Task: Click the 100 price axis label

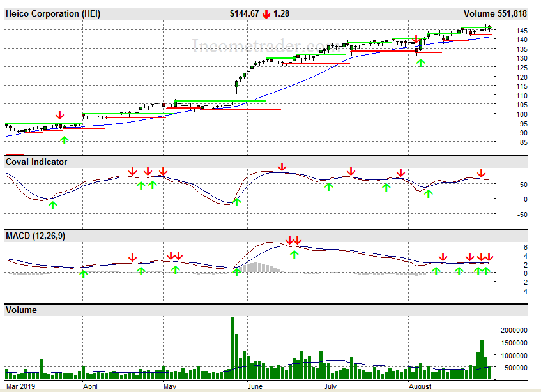Action: (522, 114)
